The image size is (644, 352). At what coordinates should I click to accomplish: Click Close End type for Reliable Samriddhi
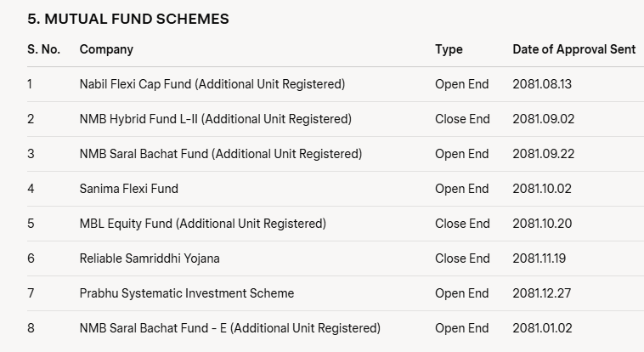(462, 258)
